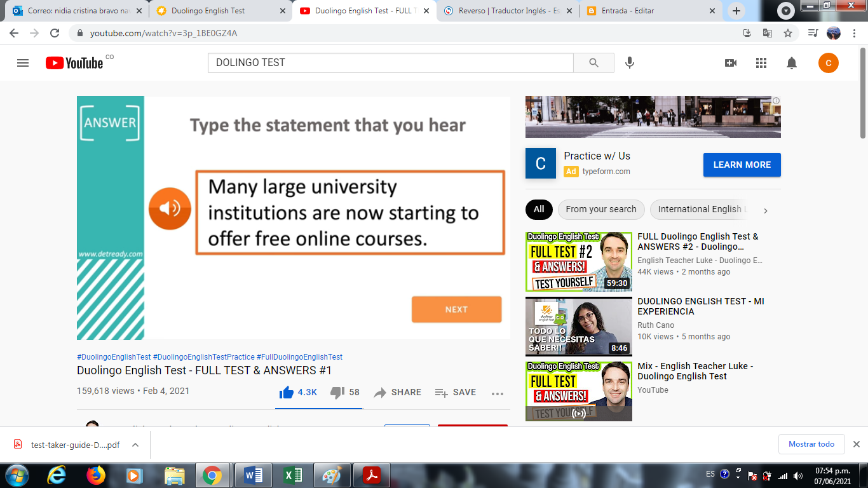Share the video
868x488 pixels.
(398, 393)
